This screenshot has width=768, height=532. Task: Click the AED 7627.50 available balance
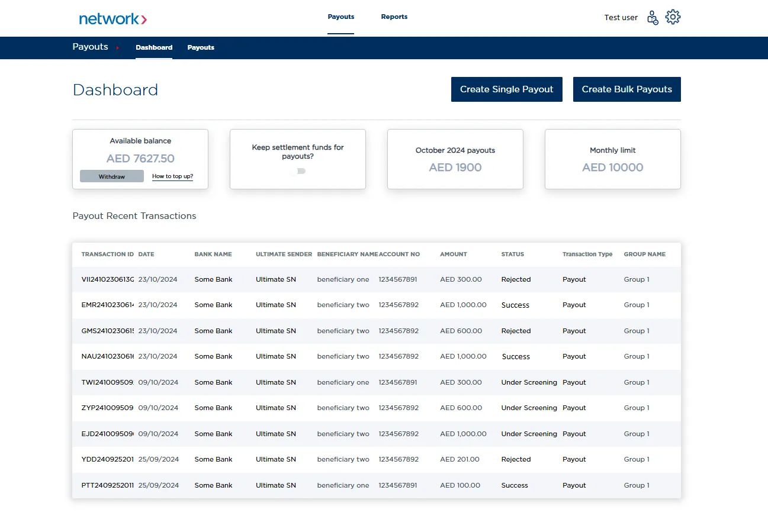140,159
